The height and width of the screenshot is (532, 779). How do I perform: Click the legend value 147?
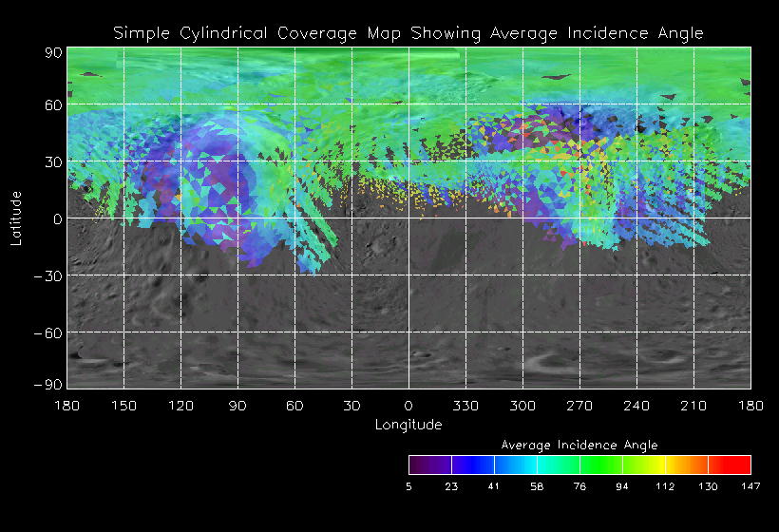coord(750,486)
